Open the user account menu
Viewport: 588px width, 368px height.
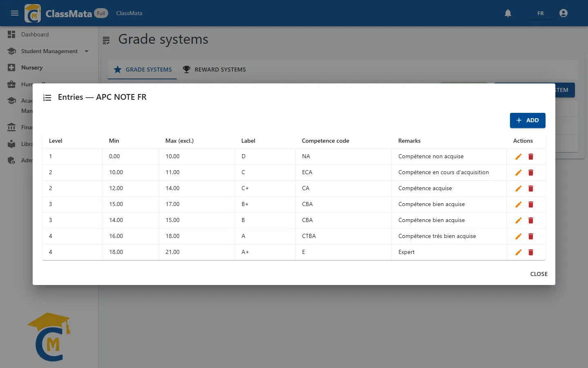click(x=563, y=13)
